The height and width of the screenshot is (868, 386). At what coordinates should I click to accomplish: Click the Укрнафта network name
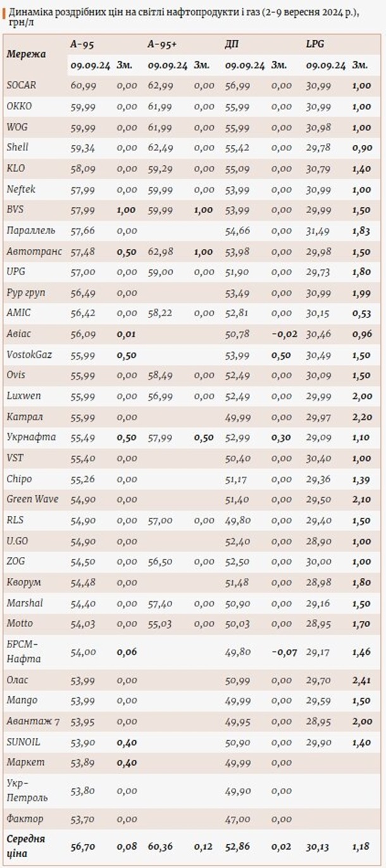pyautogui.click(x=31, y=437)
